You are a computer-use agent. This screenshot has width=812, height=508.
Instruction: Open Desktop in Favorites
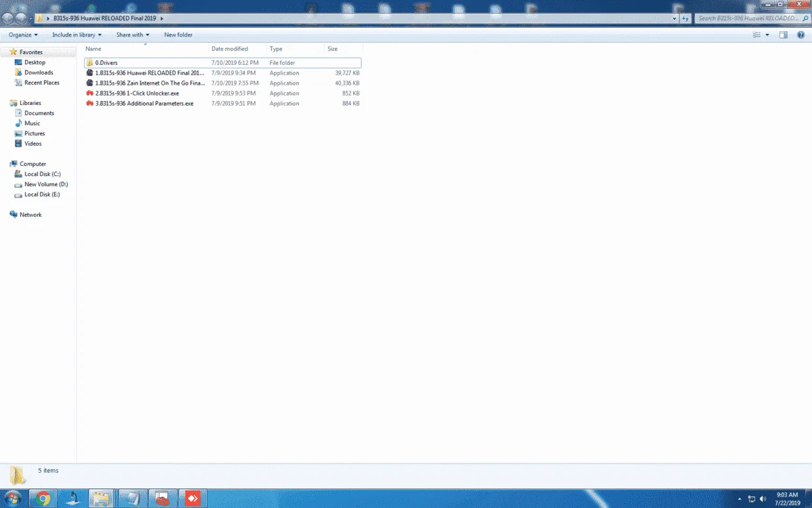pyautogui.click(x=35, y=62)
